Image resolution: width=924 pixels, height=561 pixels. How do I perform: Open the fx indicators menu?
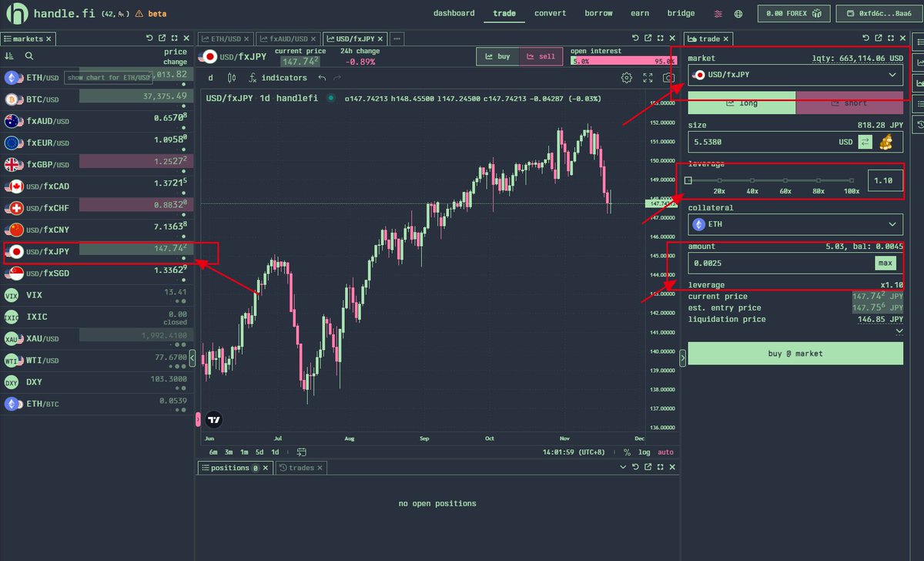tap(278, 78)
